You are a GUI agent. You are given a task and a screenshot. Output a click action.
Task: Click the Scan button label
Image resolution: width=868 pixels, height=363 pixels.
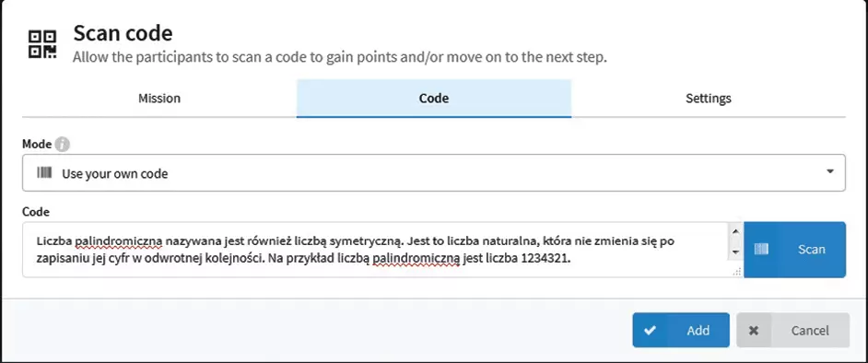[812, 249]
